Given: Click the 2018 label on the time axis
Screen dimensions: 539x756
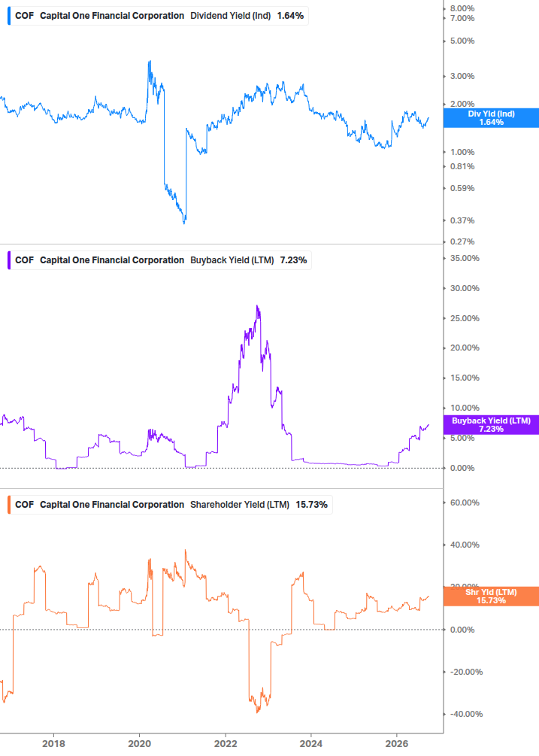Looking at the screenshot, I should (x=53, y=744).
